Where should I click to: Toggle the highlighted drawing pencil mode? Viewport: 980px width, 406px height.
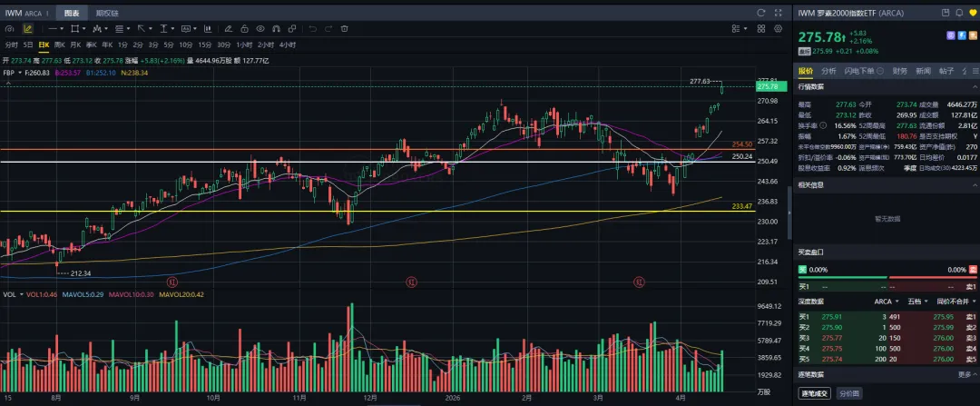tap(28, 28)
